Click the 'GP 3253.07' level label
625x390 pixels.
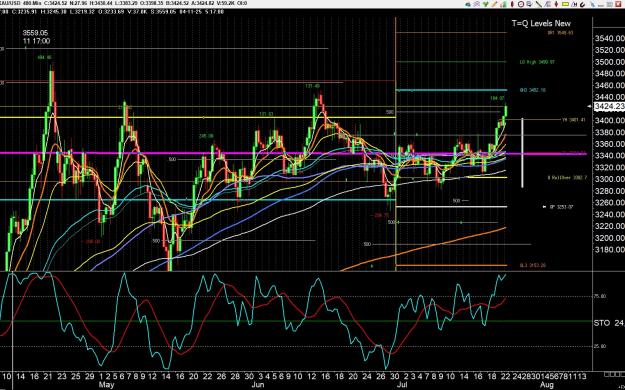point(561,207)
